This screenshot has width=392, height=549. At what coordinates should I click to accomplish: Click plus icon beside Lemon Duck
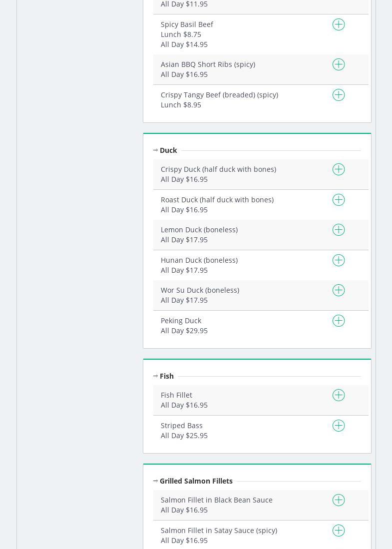339,230
